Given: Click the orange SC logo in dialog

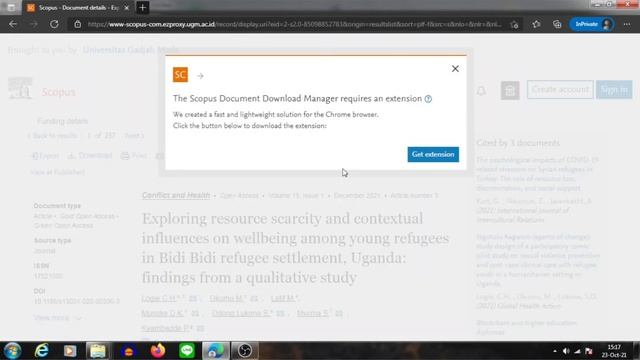Looking at the screenshot, I should point(180,75).
